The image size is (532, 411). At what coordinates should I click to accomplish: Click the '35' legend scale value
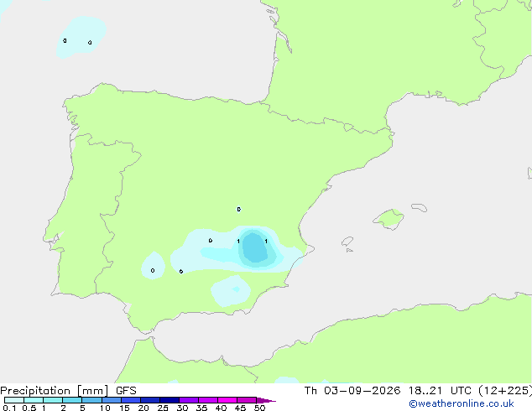(201, 408)
